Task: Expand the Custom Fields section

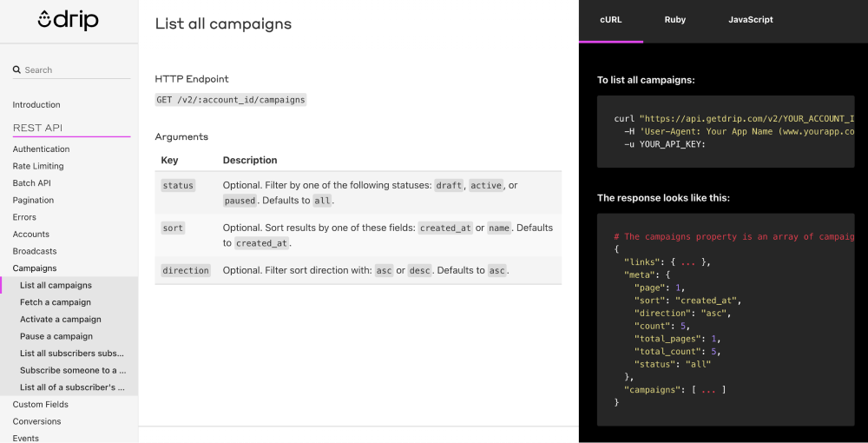Action: pyautogui.click(x=39, y=405)
